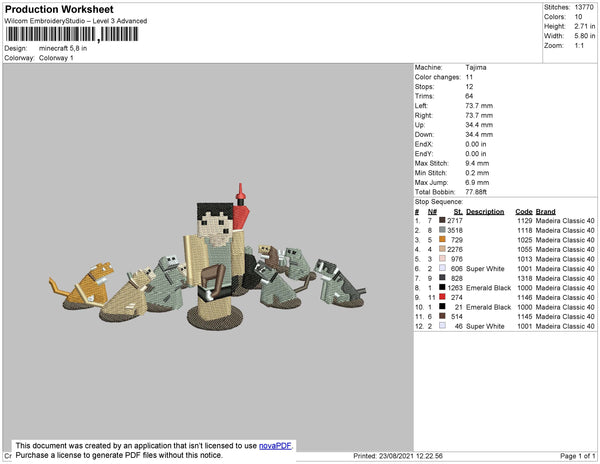
Task: Click 'Wilcom EmbroideryStudio – Level 3 Advanced' text
Action: pyautogui.click(x=76, y=21)
